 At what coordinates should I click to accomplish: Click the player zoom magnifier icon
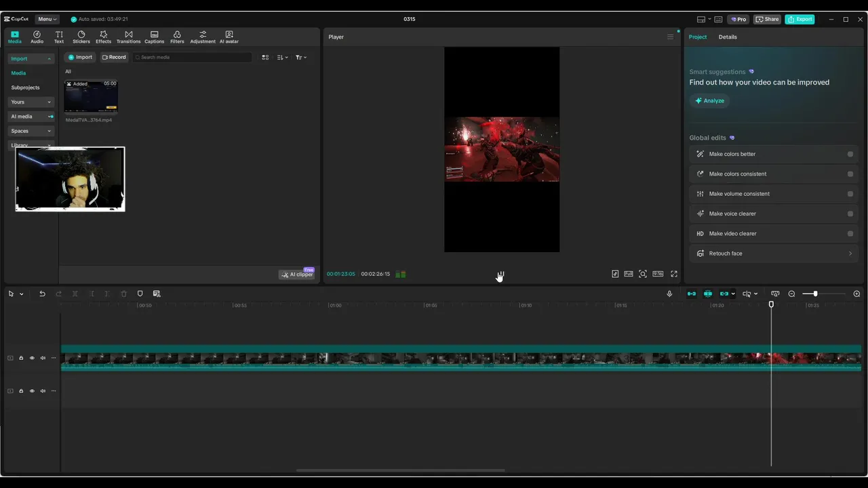click(643, 274)
